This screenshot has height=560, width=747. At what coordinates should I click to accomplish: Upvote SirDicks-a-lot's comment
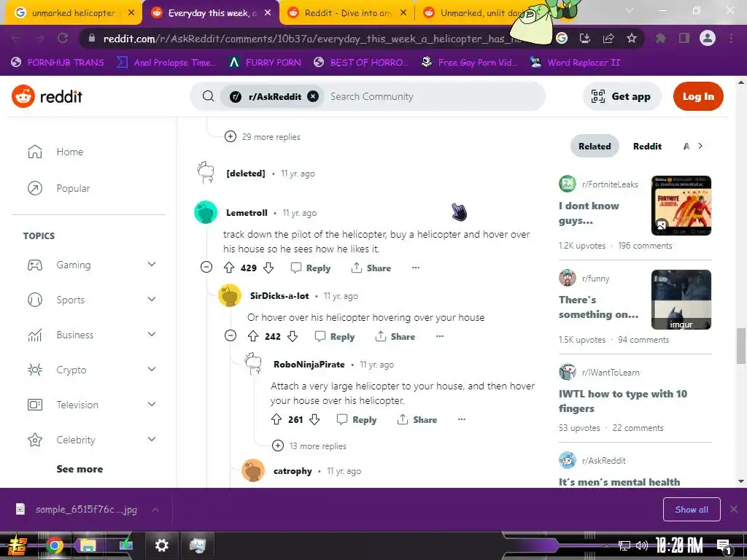pos(253,337)
